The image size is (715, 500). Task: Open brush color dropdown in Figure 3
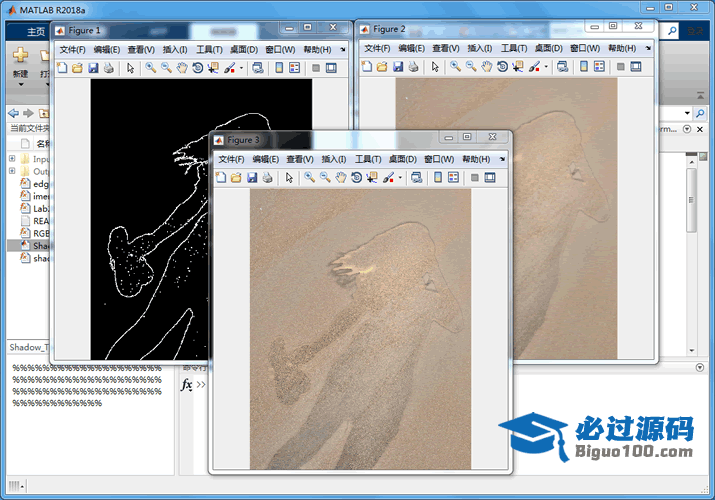[x=400, y=178]
